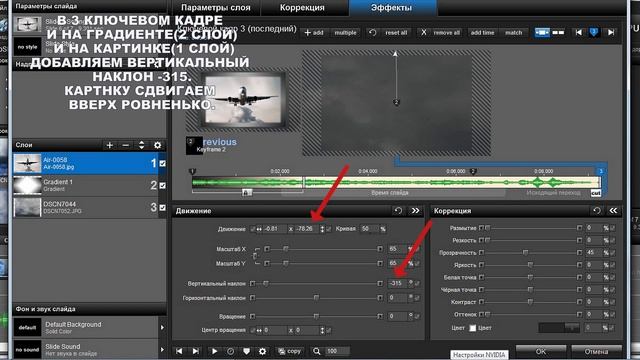640x360 pixels.
Task: Select the Air-0058 layer thumbnail
Action: [x=27, y=163]
